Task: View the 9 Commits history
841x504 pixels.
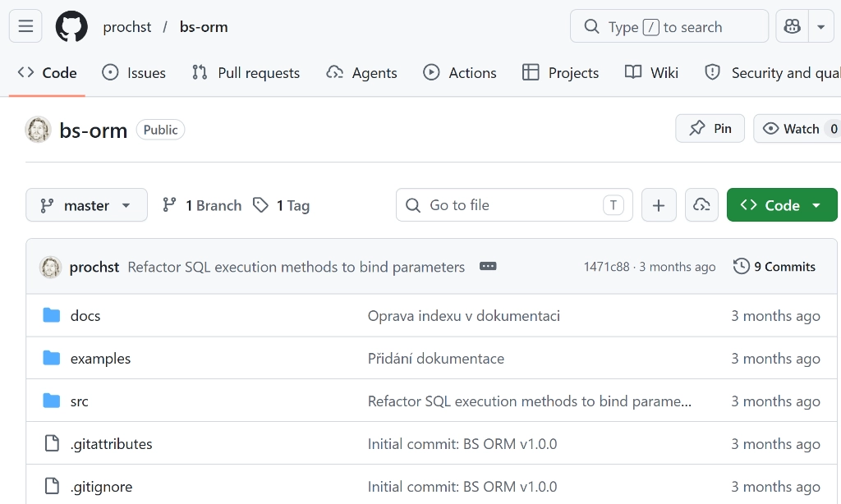Action: point(774,267)
